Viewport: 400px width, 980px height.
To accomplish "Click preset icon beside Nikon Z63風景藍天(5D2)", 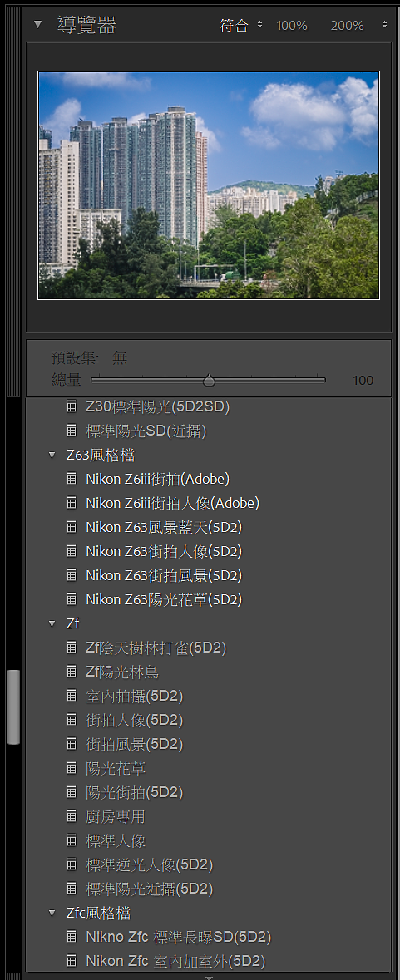I will (72, 528).
